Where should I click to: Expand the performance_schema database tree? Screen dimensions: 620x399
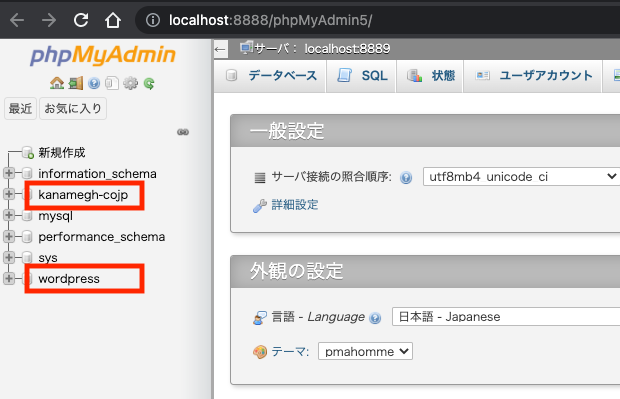(9, 236)
